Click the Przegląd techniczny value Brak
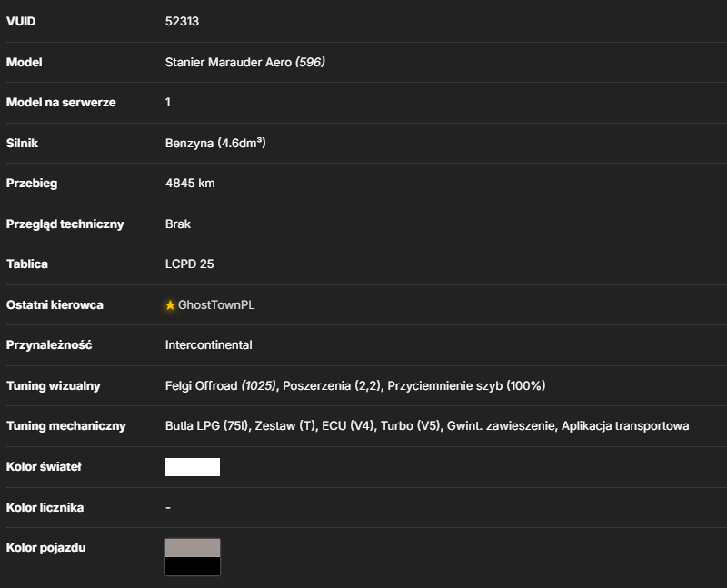This screenshot has height=588, width=727. pos(178,224)
